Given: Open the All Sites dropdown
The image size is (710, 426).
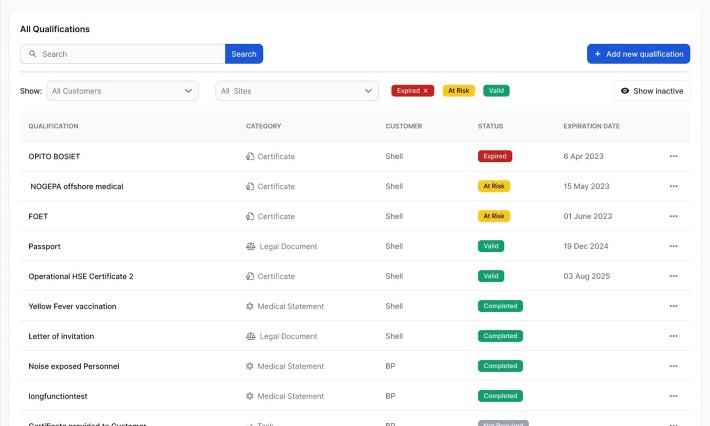Looking at the screenshot, I should pos(297,91).
